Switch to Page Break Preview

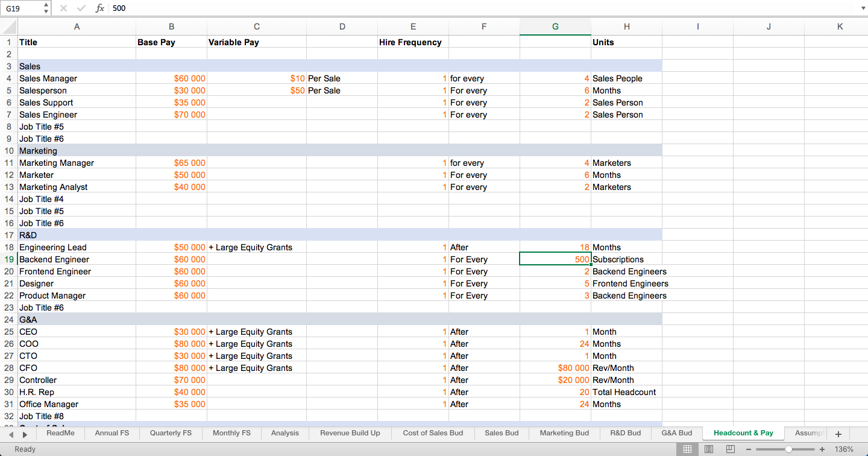coord(731,449)
